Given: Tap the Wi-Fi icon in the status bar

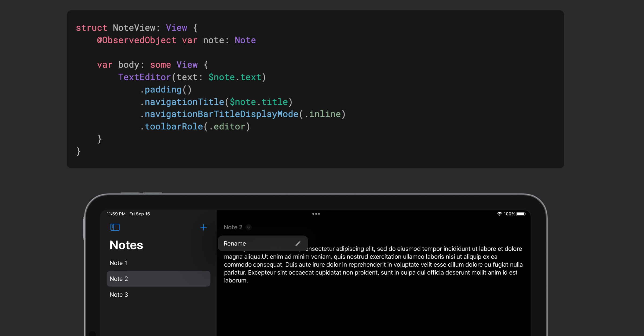Looking at the screenshot, I should [499, 214].
